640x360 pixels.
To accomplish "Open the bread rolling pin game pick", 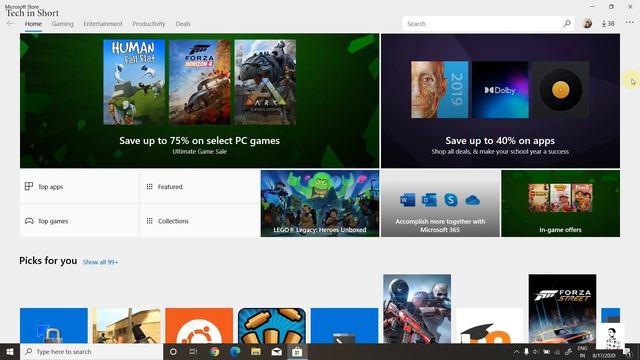I will 272,326.
